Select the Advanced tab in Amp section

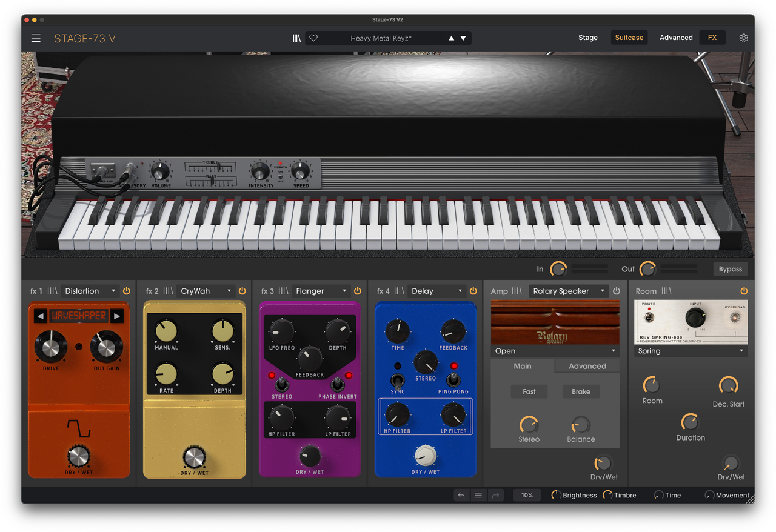[587, 366]
